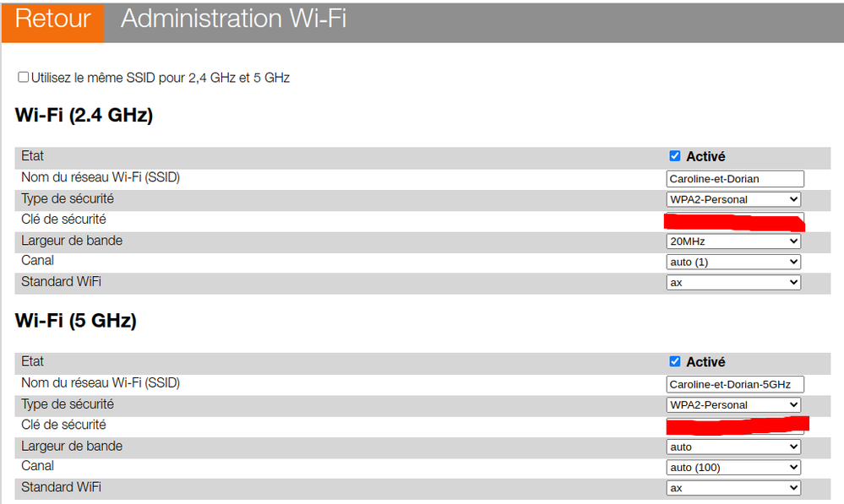Click the same-SSID checkbox label text
844x504 pixels.
(x=161, y=78)
